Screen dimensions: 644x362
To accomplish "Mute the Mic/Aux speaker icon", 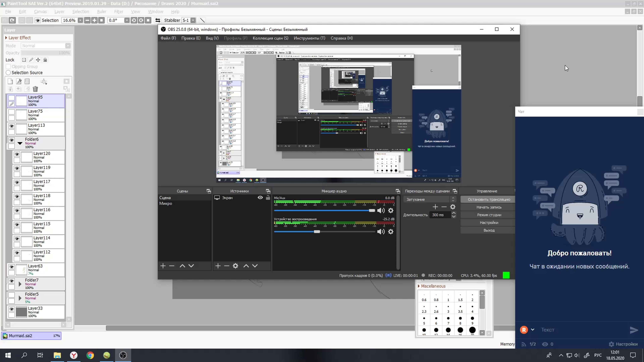I will pyautogui.click(x=381, y=211).
